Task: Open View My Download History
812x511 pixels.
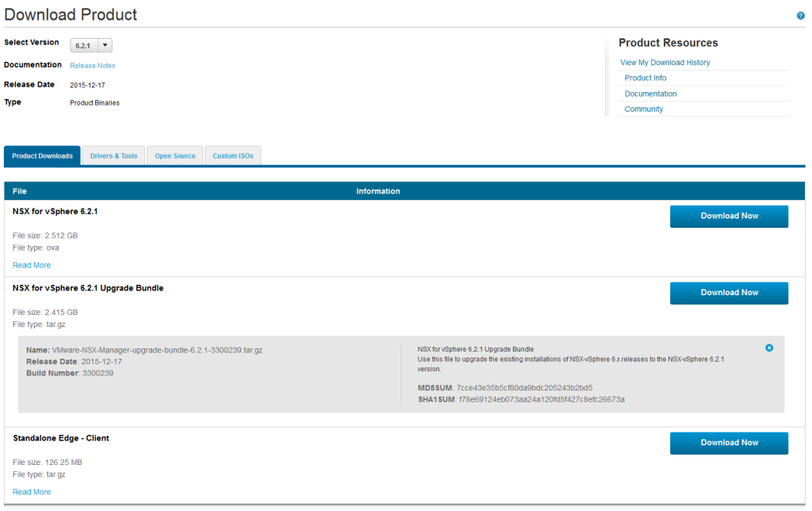Action: point(665,62)
